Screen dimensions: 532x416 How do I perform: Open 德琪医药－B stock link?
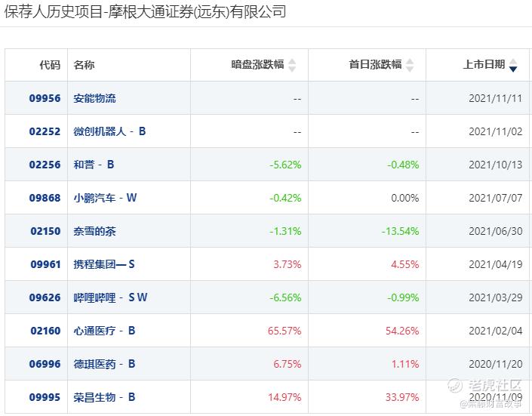pyautogui.click(x=105, y=364)
